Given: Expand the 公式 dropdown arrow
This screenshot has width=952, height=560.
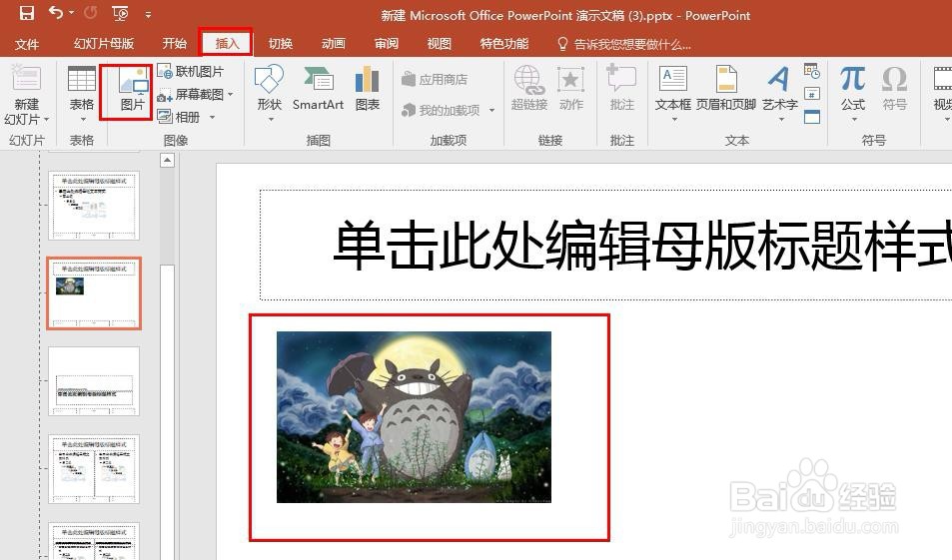Looking at the screenshot, I should pos(853,120).
